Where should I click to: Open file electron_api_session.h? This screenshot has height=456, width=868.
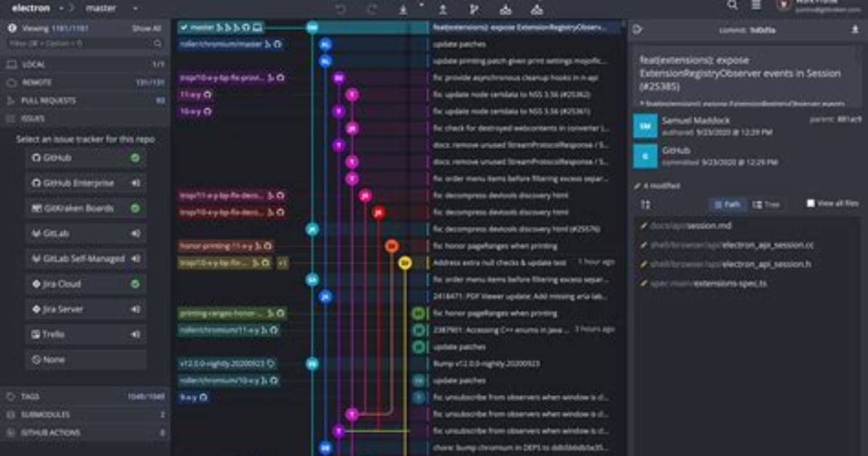coord(730,264)
